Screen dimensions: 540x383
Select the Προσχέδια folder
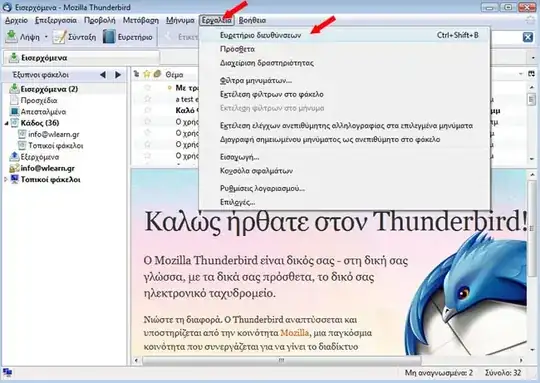[39, 101]
